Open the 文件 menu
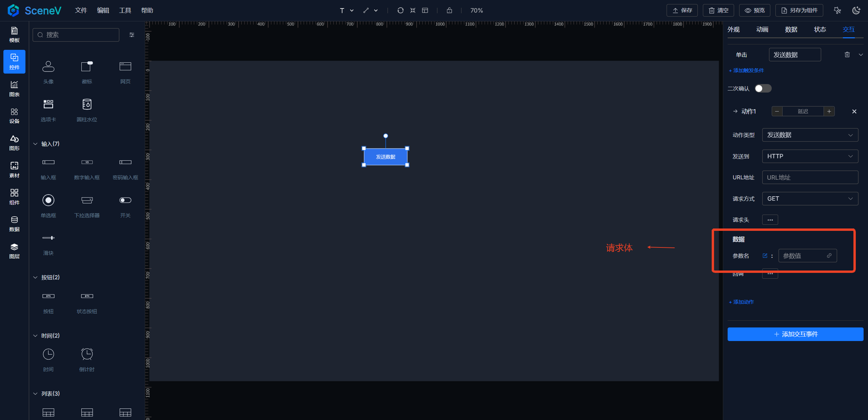 (81, 11)
